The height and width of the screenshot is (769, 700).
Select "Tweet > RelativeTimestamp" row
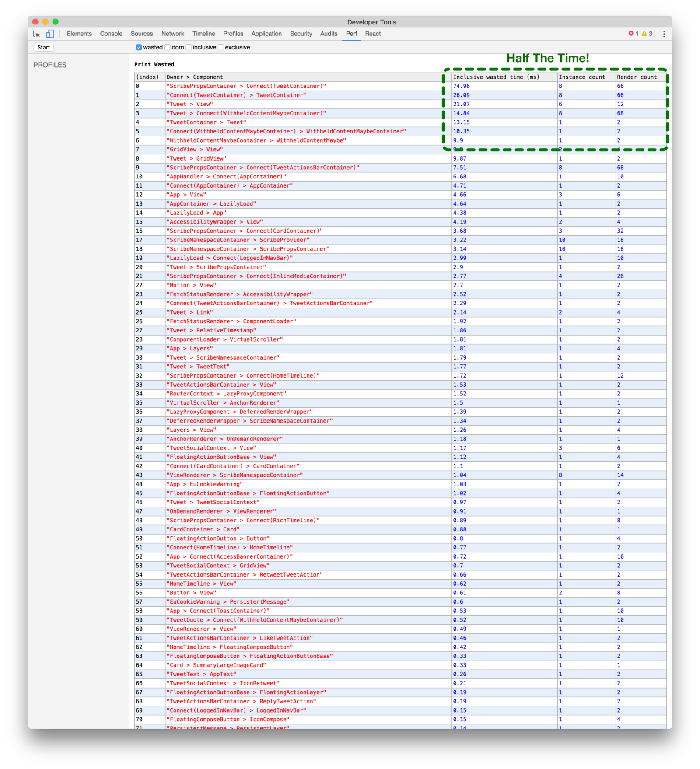point(400,330)
